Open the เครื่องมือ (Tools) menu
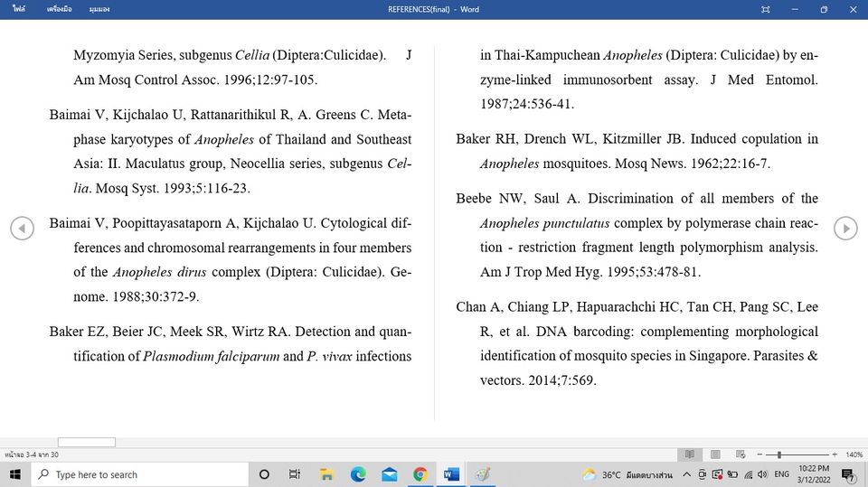 (60, 9)
